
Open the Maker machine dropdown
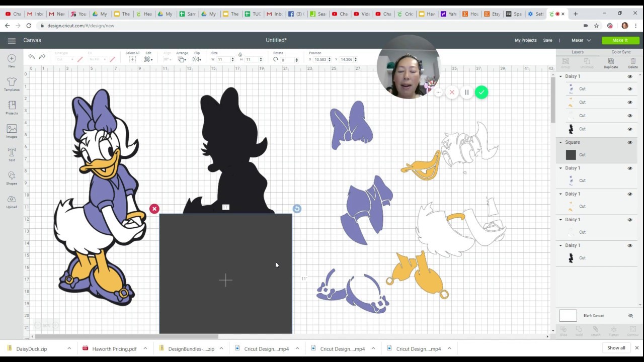[x=581, y=40]
